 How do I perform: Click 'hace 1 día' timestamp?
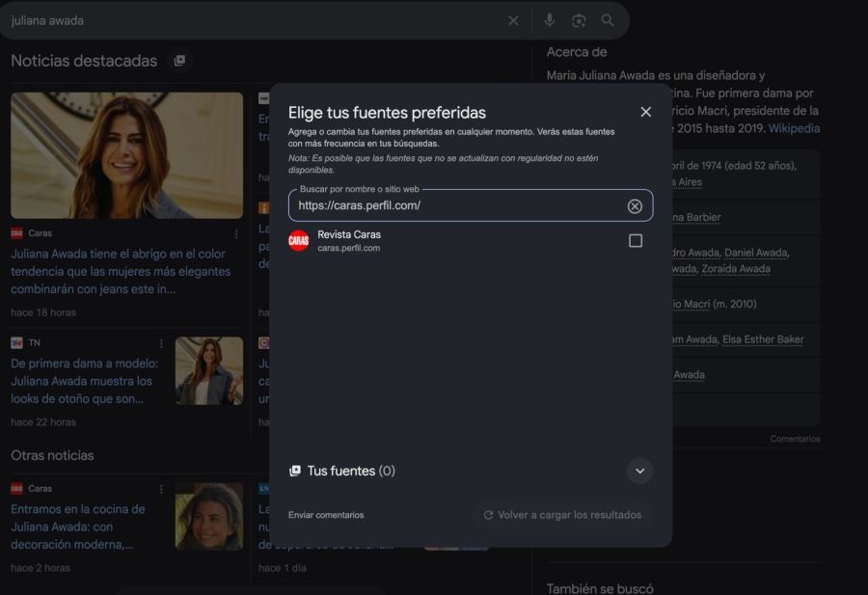(x=283, y=568)
